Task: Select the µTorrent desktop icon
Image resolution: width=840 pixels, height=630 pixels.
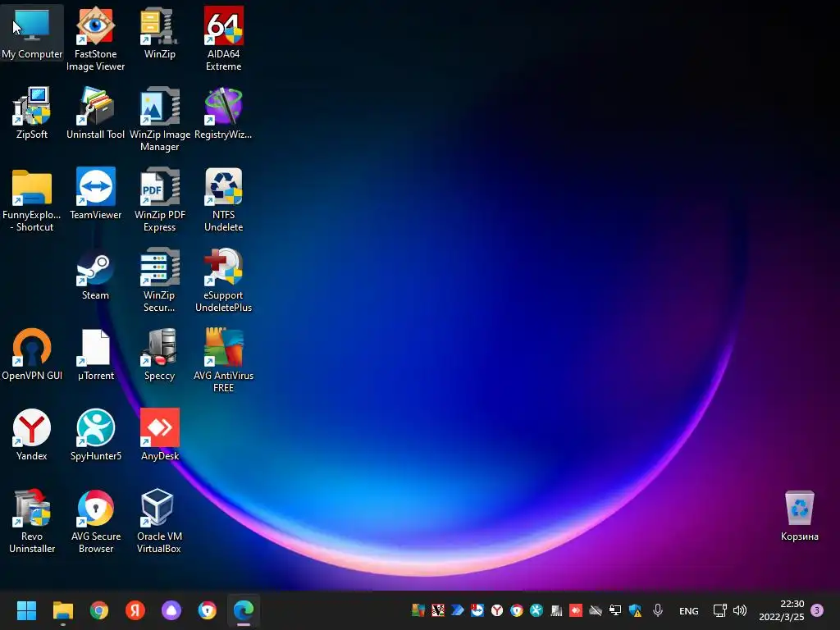Action: click(x=95, y=354)
